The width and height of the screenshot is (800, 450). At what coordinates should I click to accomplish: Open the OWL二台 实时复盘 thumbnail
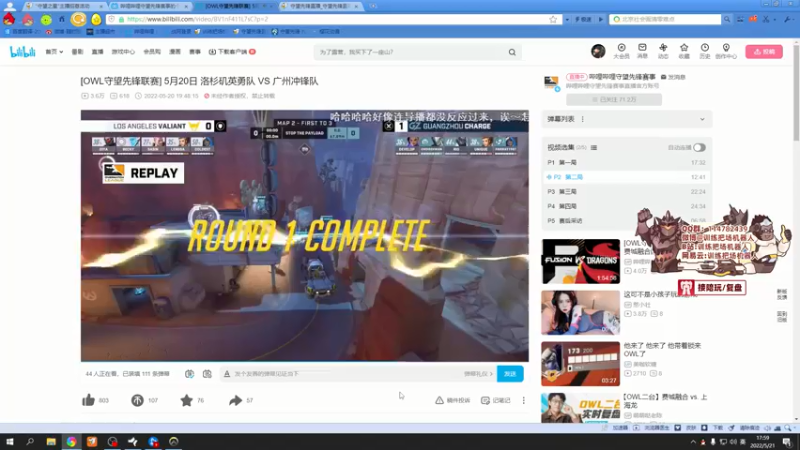click(x=581, y=408)
